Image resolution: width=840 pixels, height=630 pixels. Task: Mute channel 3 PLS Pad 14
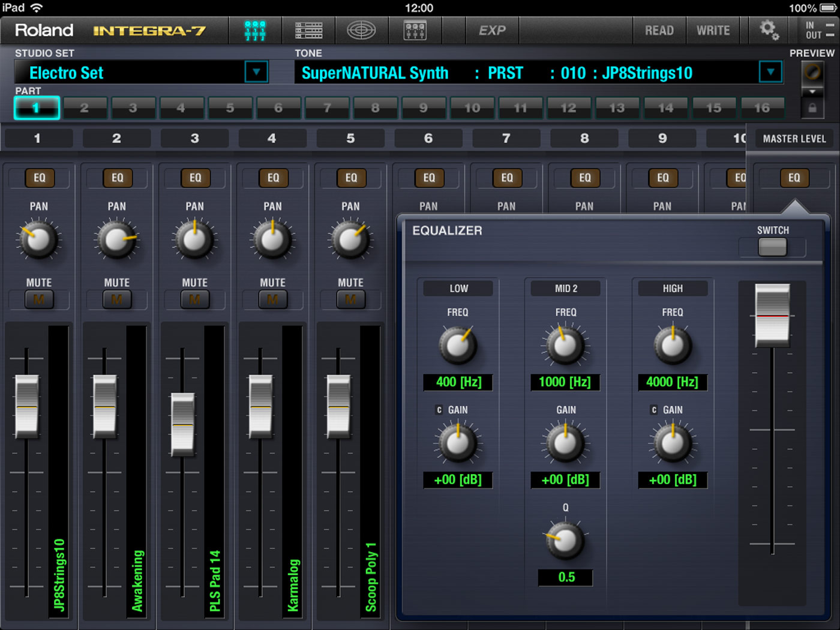point(195,299)
